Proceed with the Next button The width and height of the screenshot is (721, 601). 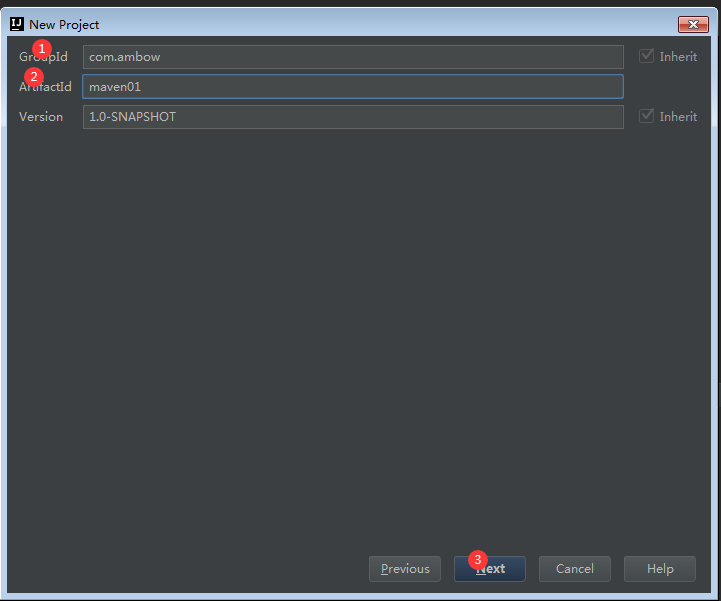(x=490, y=569)
